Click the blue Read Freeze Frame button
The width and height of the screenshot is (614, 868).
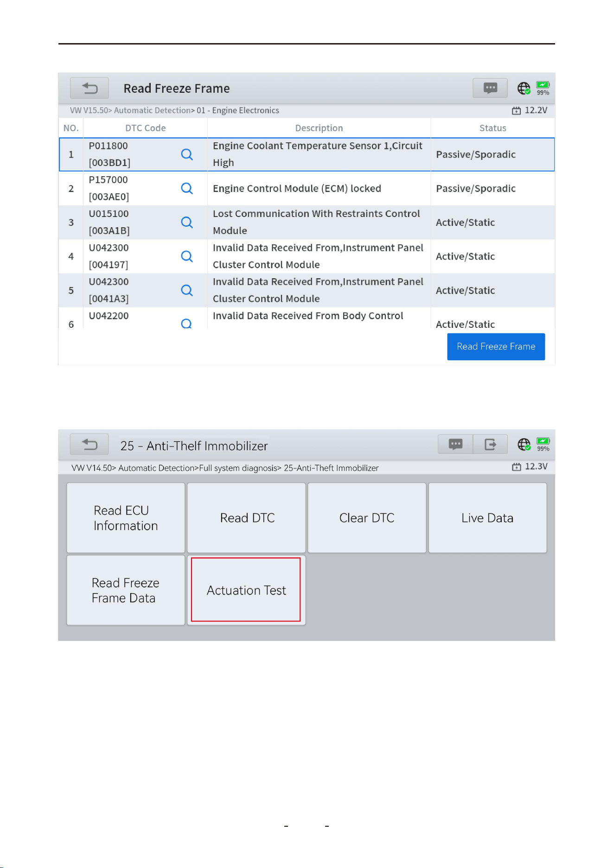(496, 346)
